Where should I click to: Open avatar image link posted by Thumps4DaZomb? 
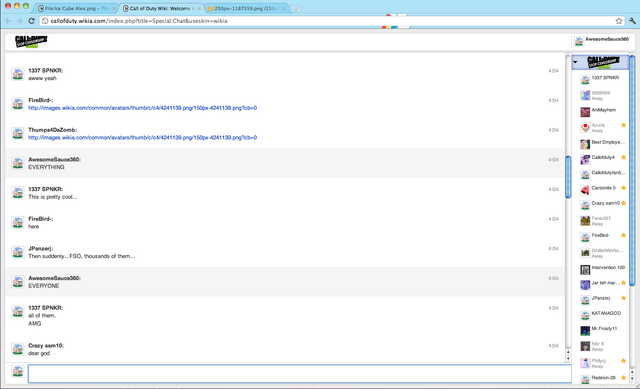(x=142, y=138)
